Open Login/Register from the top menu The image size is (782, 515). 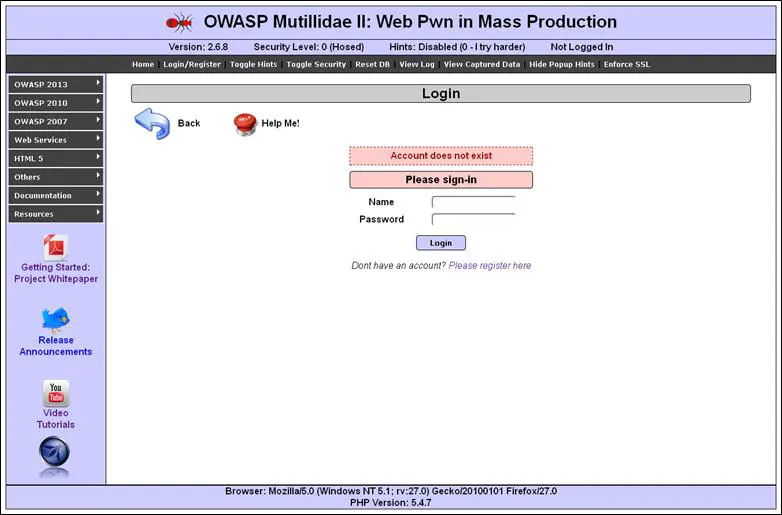click(192, 64)
